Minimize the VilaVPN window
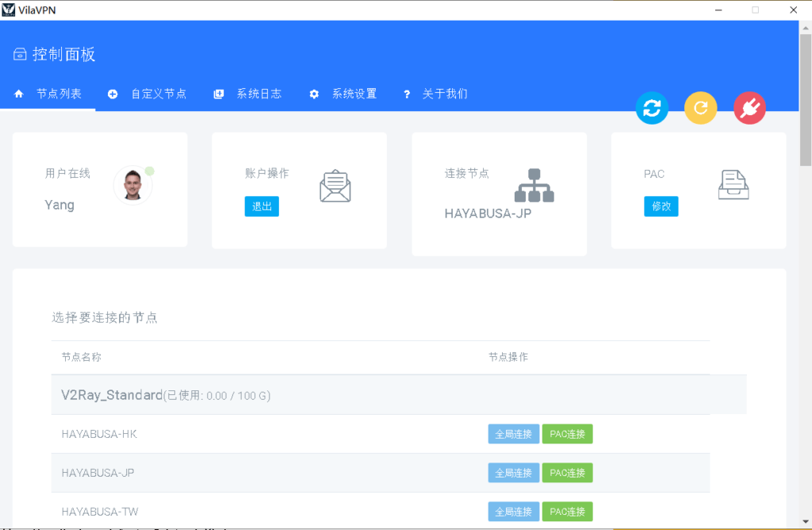The image size is (812, 530). point(718,10)
